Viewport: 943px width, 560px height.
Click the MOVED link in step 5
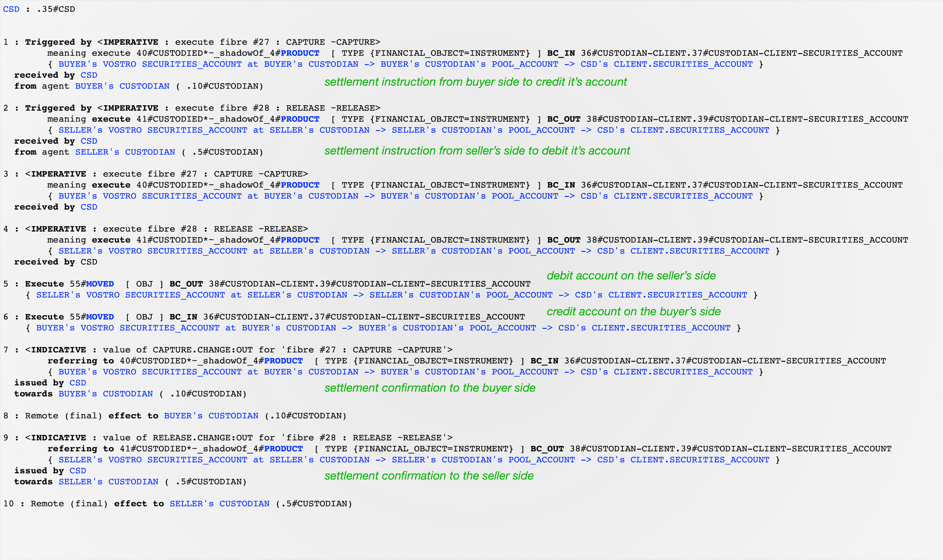coord(100,284)
